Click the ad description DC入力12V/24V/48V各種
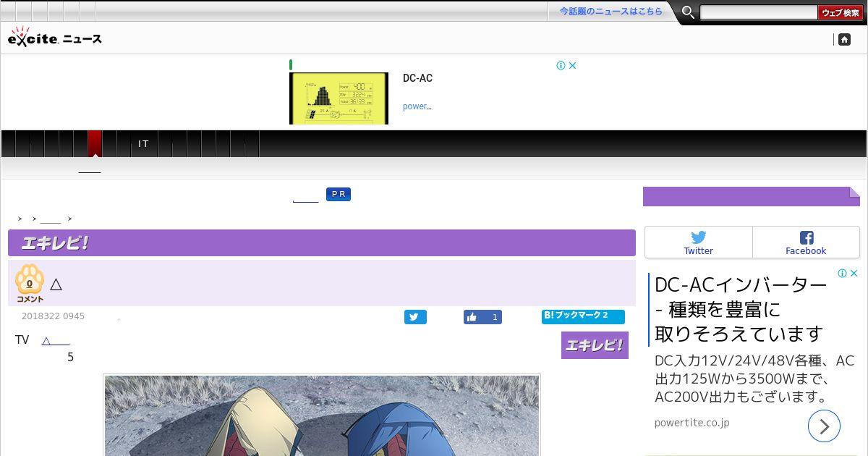Image resolution: width=868 pixels, height=456 pixels. tap(754, 379)
